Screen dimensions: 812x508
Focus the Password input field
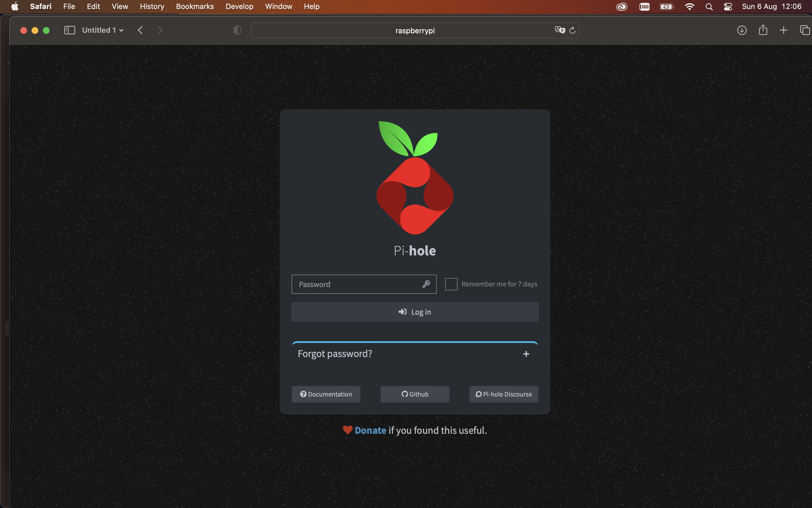[364, 284]
